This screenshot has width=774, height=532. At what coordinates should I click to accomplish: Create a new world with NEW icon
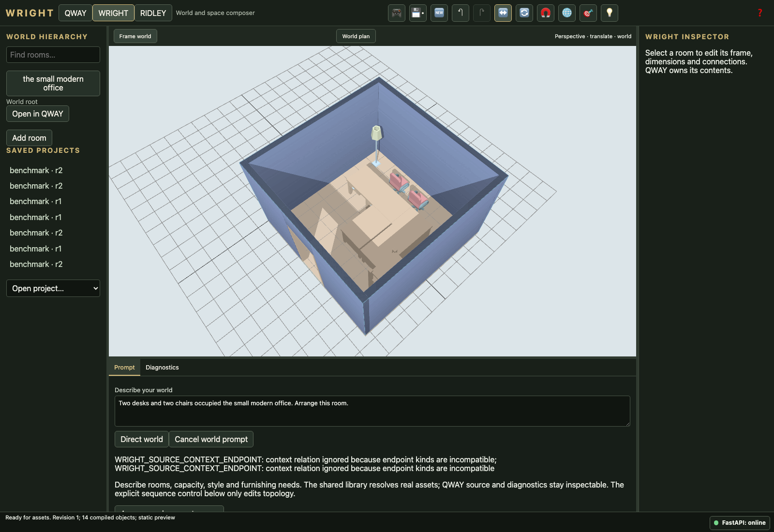coord(439,13)
